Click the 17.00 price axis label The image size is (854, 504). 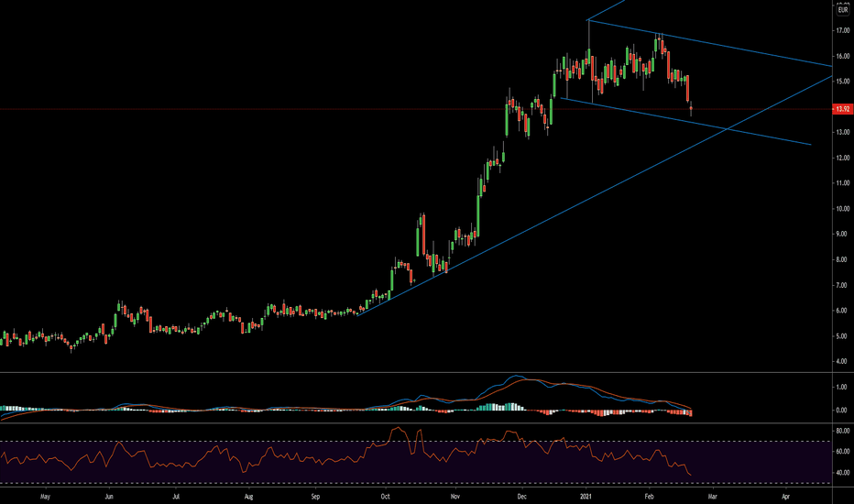(843, 30)
